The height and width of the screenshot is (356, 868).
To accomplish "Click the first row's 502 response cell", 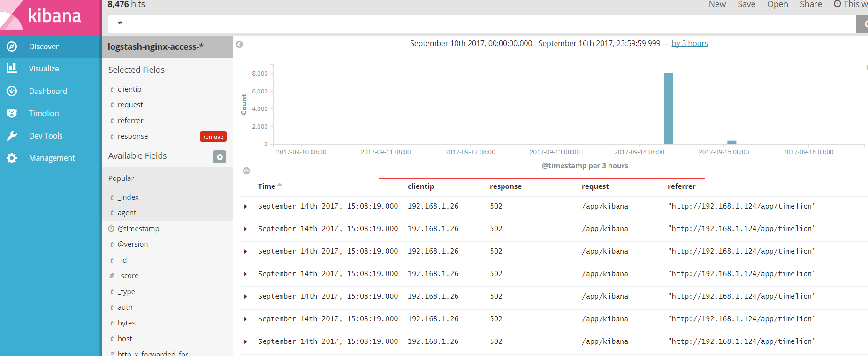I will click(496, 206).
